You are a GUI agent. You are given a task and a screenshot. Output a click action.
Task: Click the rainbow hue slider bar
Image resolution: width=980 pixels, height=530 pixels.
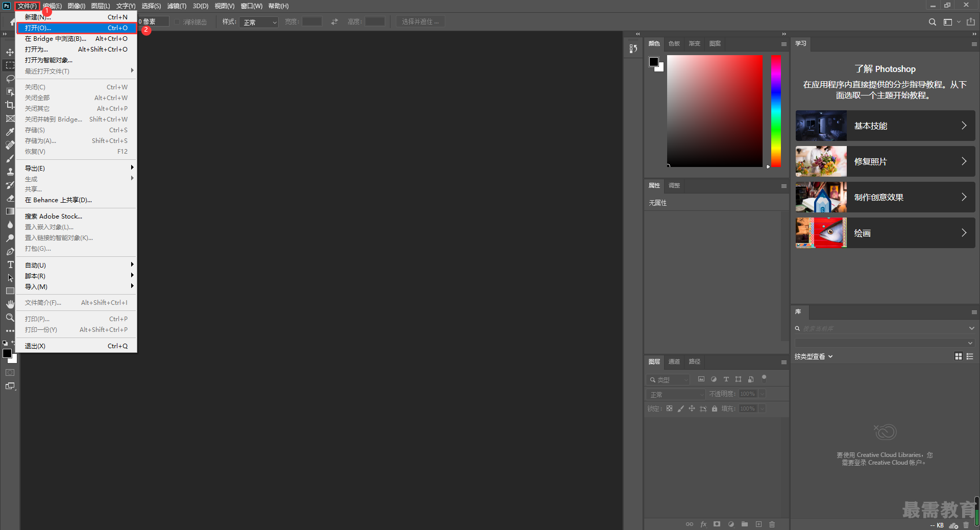pyautogui.click(x=776, y=111)
